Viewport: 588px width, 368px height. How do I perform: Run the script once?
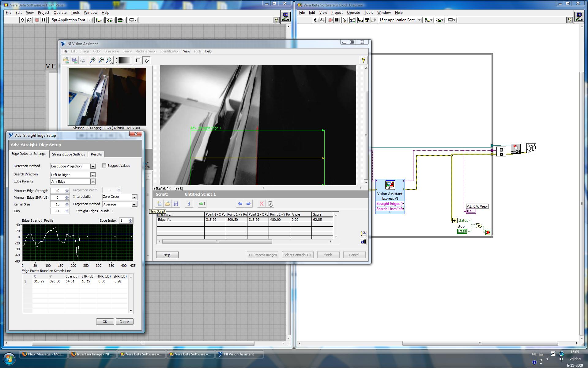pyautogui.click(x=202, y=204)
